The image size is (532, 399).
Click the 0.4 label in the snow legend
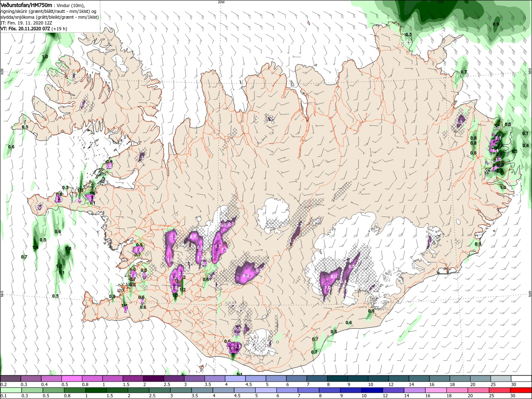44,384
